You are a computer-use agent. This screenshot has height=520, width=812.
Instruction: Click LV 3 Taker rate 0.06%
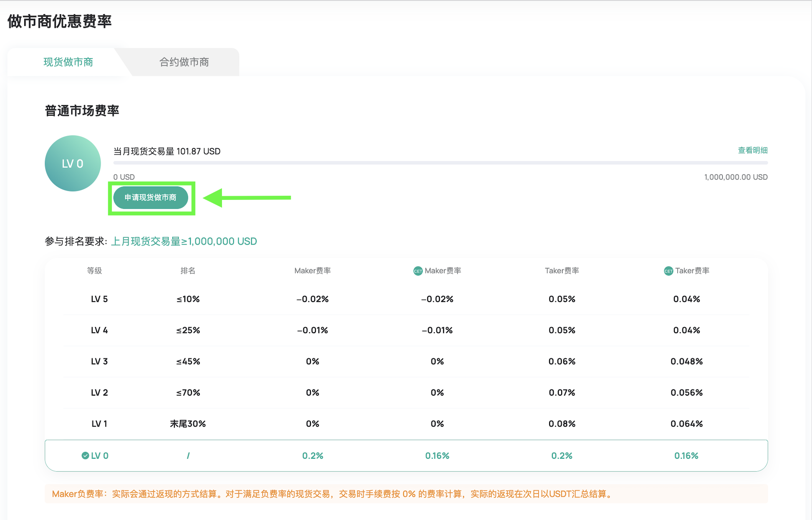tap(562, 361)
